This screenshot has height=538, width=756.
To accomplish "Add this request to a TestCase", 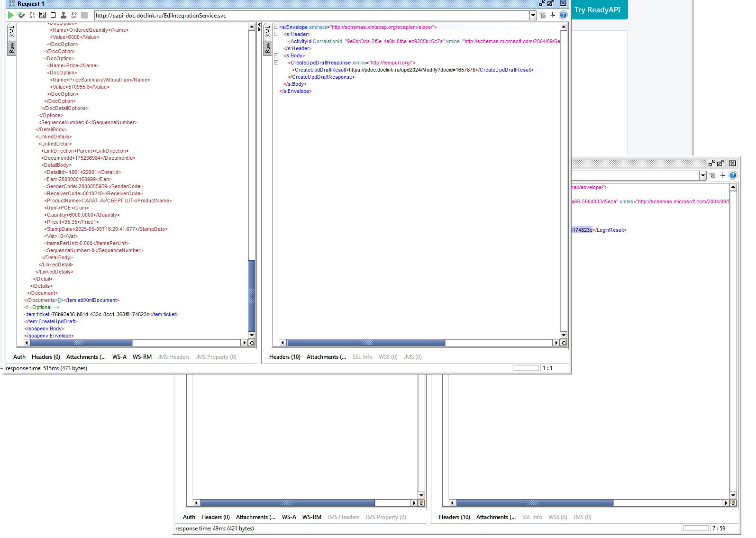I will pyautogui.click(x=21, y=15).
